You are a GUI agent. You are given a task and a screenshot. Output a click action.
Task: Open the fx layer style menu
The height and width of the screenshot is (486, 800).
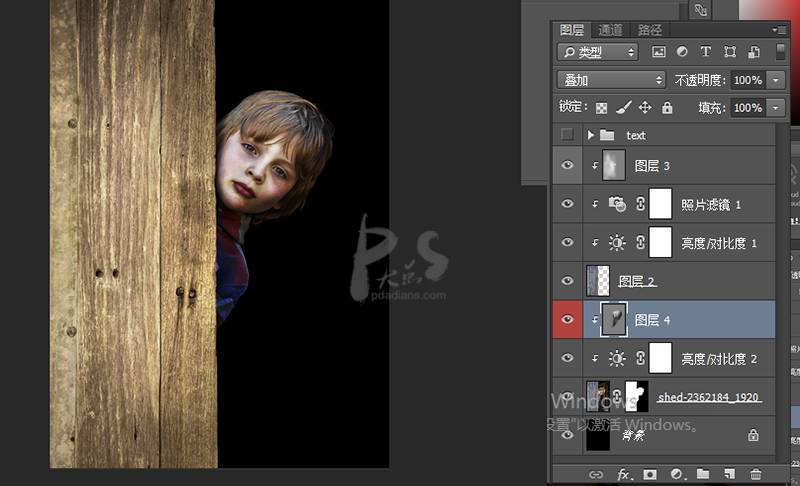(623, 475)
